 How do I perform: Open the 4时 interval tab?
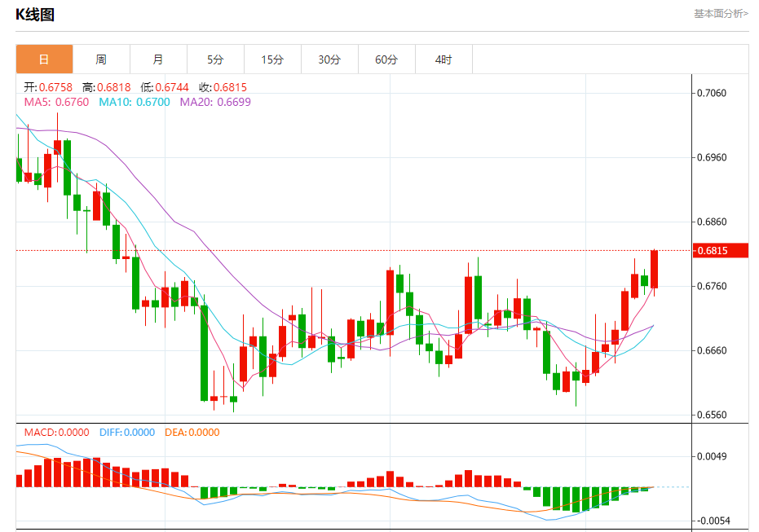tap(443, 59)
